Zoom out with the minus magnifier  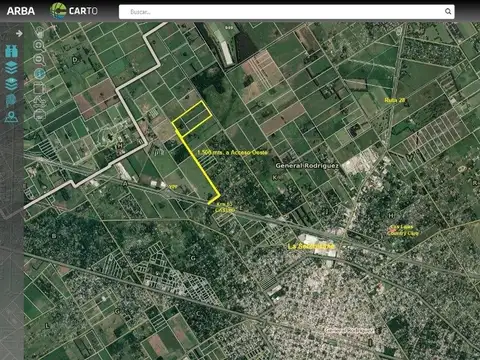point(39,60)
